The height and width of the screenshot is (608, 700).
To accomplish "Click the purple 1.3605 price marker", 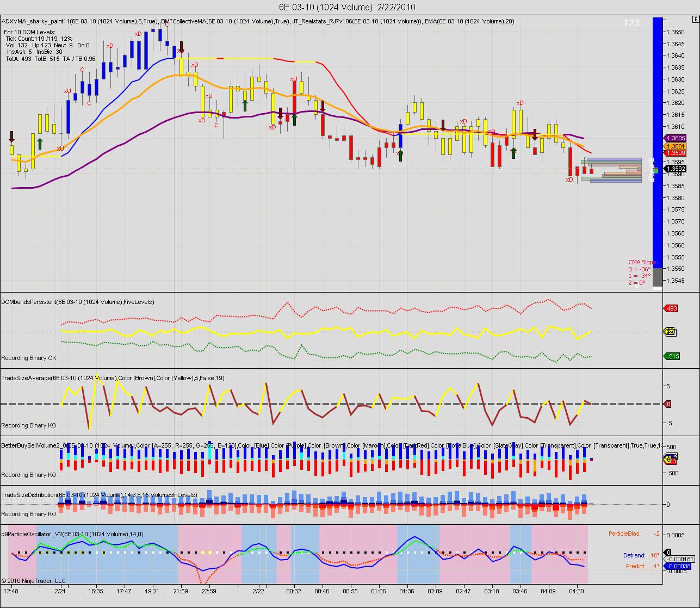I will pyautogui.click(x=675, y=139).
